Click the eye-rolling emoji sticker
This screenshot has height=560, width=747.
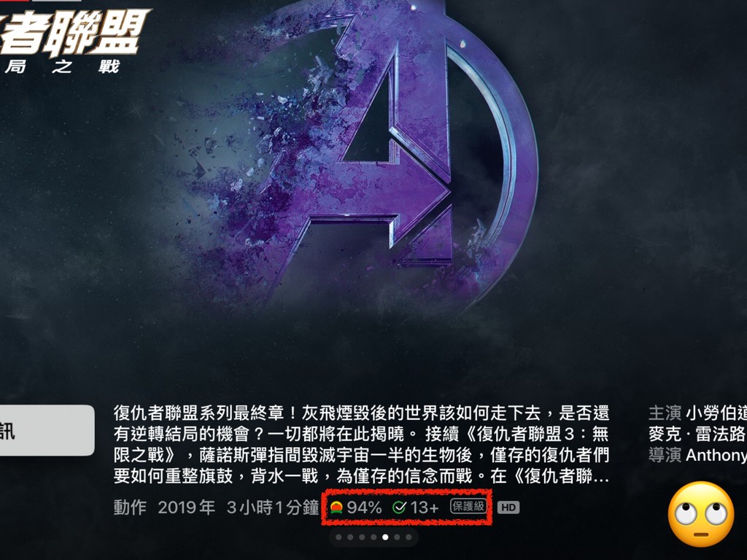pos(701,514)
